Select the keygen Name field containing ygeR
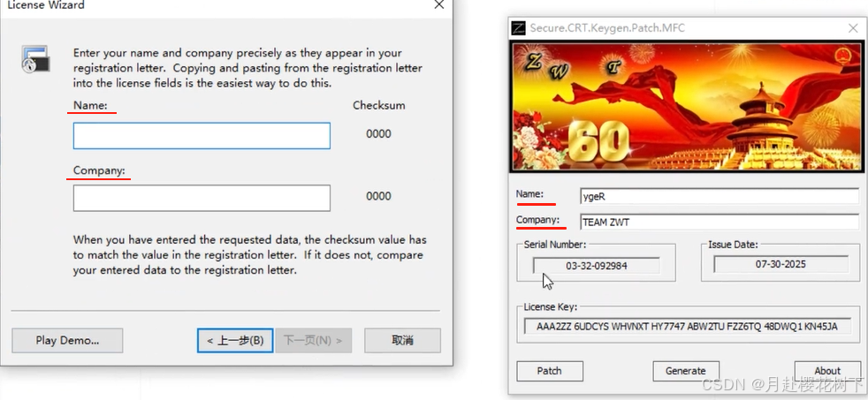Viewport: 868px width, 400px height. (x=720, y=195)
